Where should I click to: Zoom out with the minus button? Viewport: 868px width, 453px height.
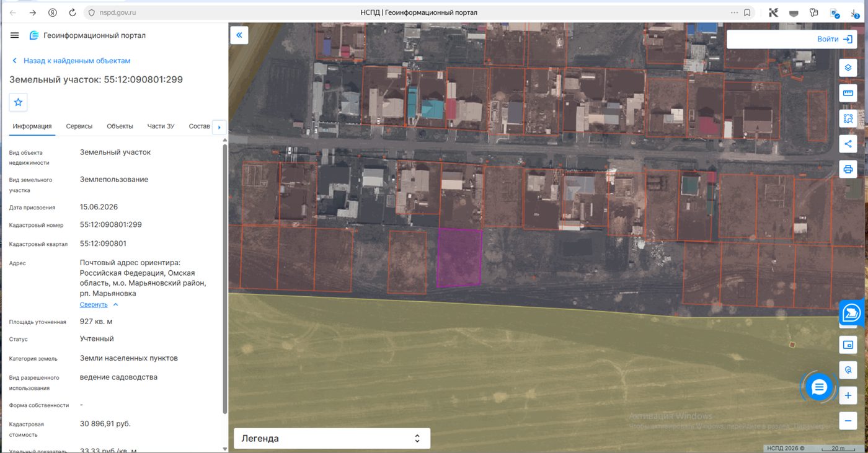(848, 421)
